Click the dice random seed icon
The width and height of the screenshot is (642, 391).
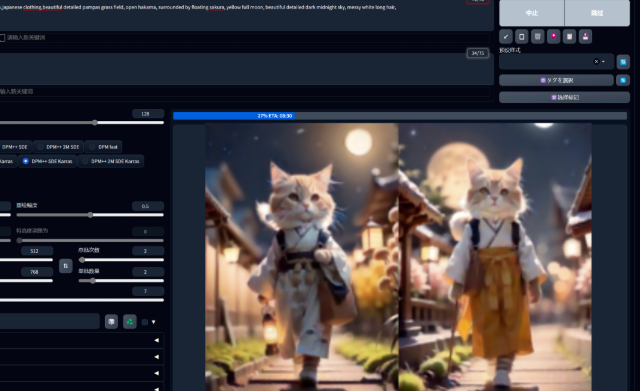pos(111,322)
